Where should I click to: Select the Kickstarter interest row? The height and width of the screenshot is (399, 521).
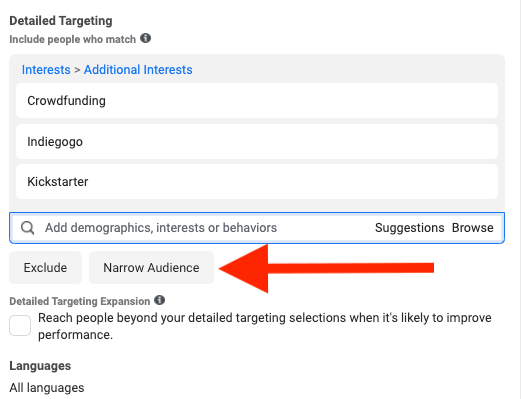click(x=257, y=182)
